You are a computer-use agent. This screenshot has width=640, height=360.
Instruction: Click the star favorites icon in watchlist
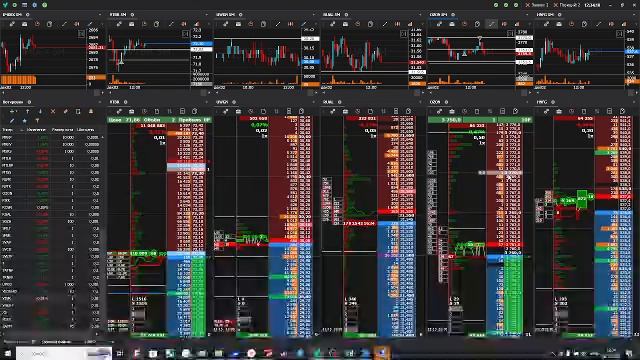pyautogui.click(x=24, y=121)
